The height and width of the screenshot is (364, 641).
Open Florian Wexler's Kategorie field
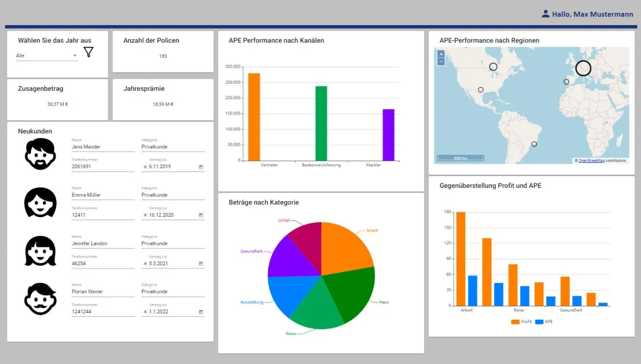[173, 292]
